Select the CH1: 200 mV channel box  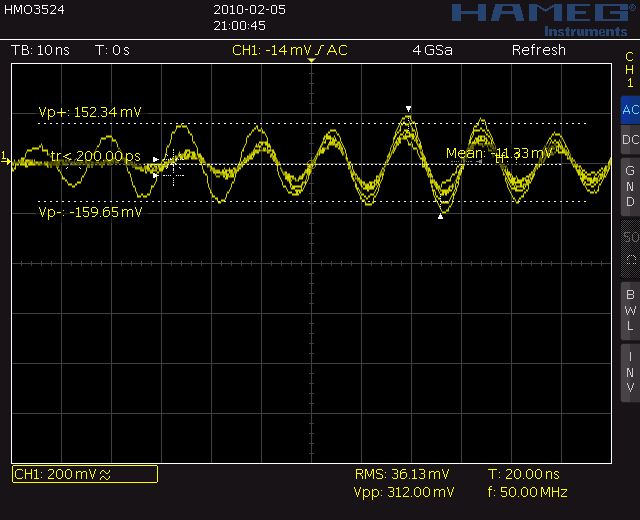click(x=85, y=474)
